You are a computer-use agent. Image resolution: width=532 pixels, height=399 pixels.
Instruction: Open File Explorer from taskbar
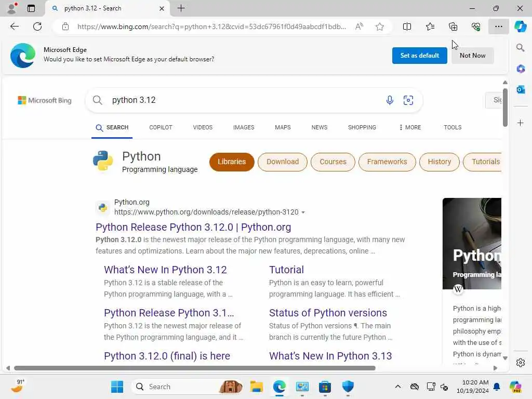pos(256,387)
